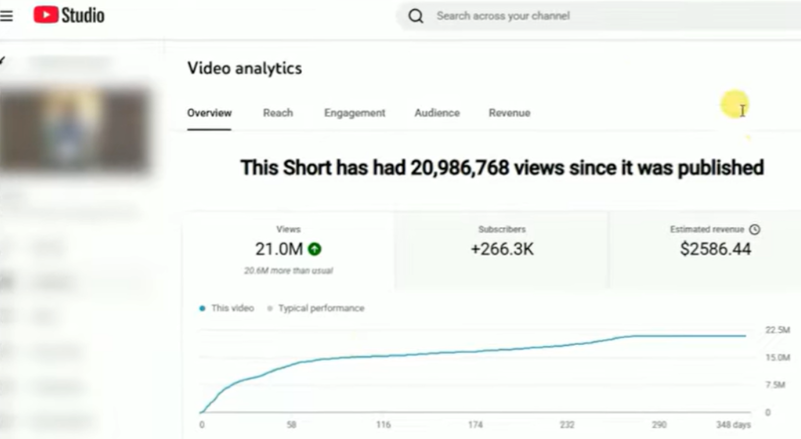
Task: Click the blurred video thumbnail in sidebar
Action: [77, 130]
